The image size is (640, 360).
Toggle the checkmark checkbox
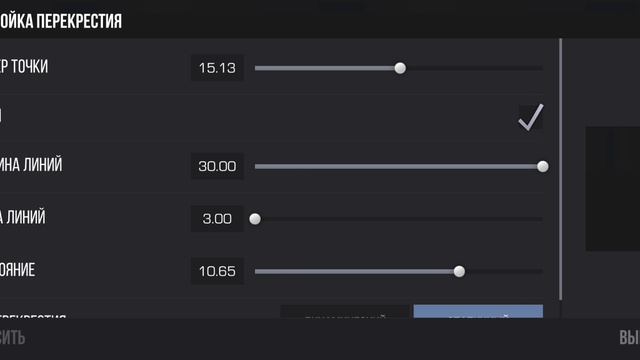pyautogui.click(x=531, y=117)
